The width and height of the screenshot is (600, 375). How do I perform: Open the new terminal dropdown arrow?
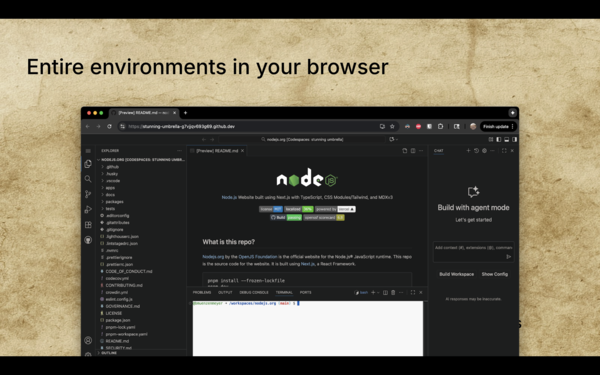(x=378, y=292)
